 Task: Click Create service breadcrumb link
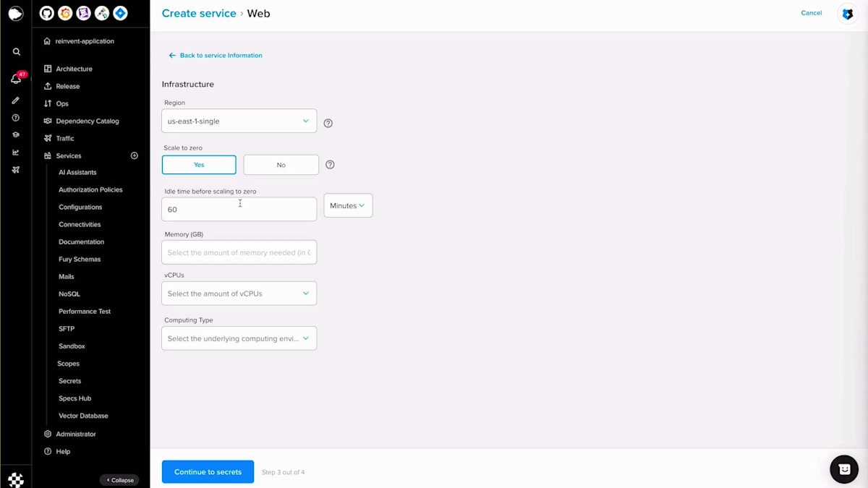coord(199,13)
